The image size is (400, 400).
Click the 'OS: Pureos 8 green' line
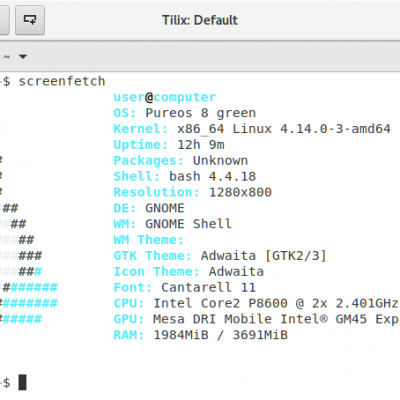tap(185, 113)
